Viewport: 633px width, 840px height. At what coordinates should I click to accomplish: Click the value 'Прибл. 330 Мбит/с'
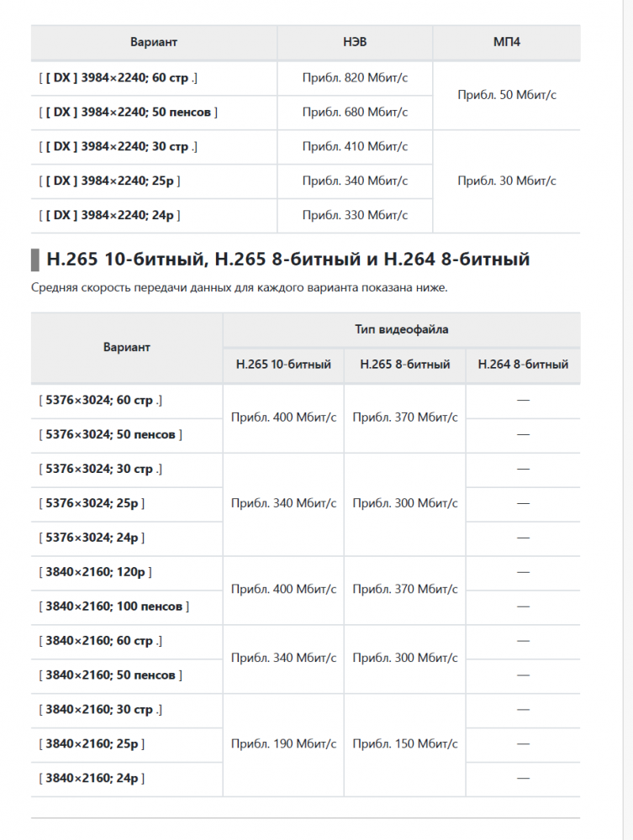[355, 215]
